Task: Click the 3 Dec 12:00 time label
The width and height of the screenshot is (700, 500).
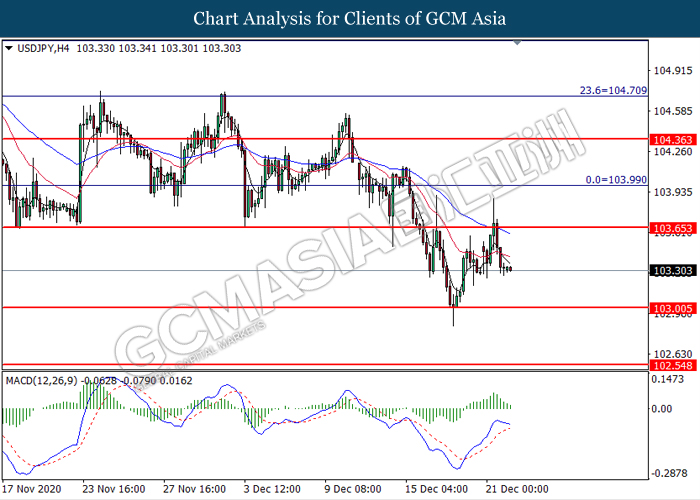Action: pos(272,489)
